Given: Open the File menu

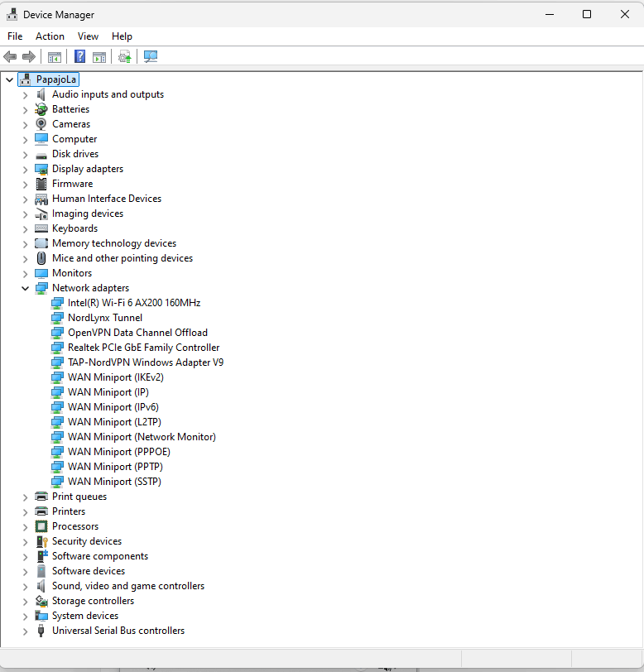Looking at the screenshot, I should tap(15, 36).
